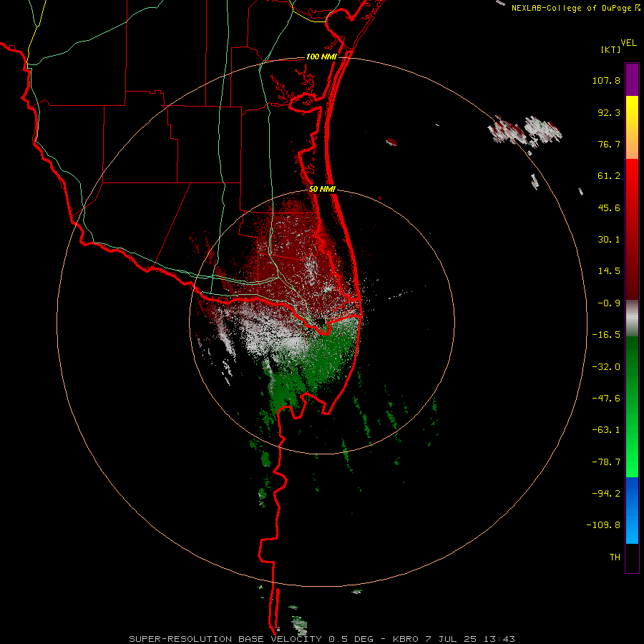Select the -94.2 velocity scale value
The width and height of the screenshot is (644, 644).
point(606,494)
